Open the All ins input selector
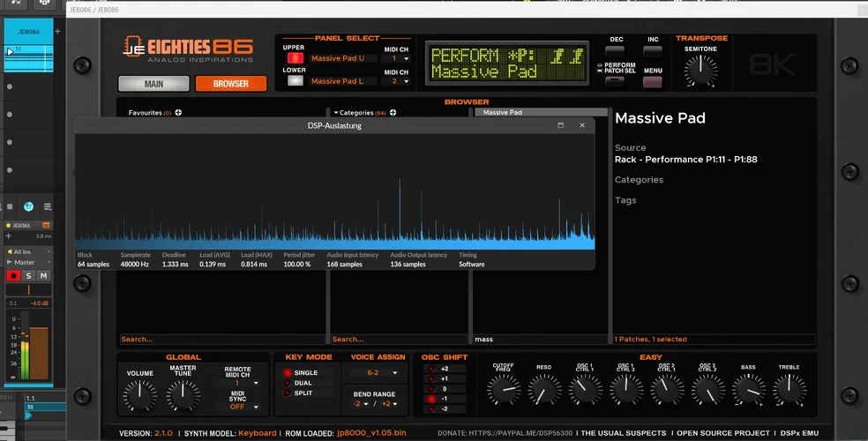This screenshot has height=441, width=868. (29, 251)
